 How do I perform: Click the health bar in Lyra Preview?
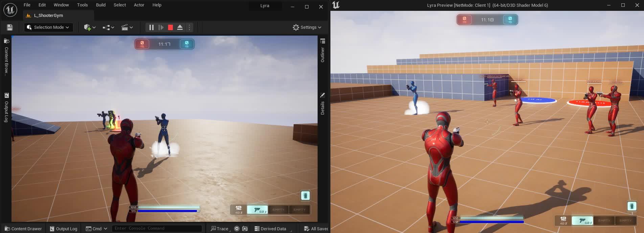pos(492,218)
